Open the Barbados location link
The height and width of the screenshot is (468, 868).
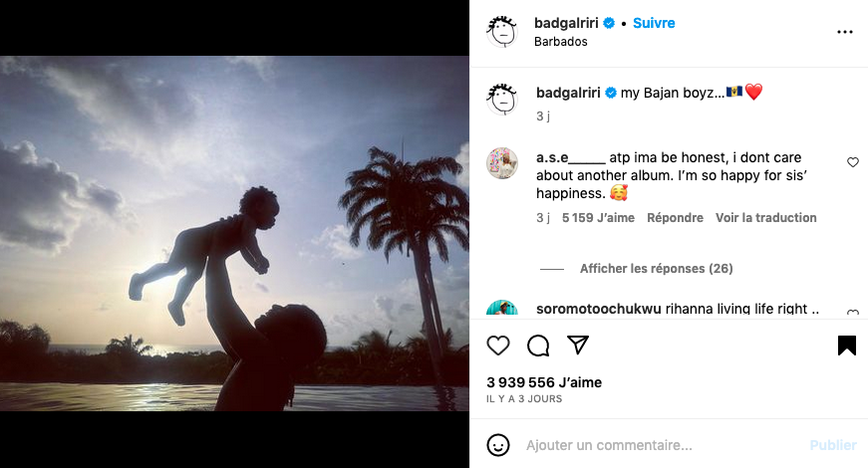pos(561,42)
